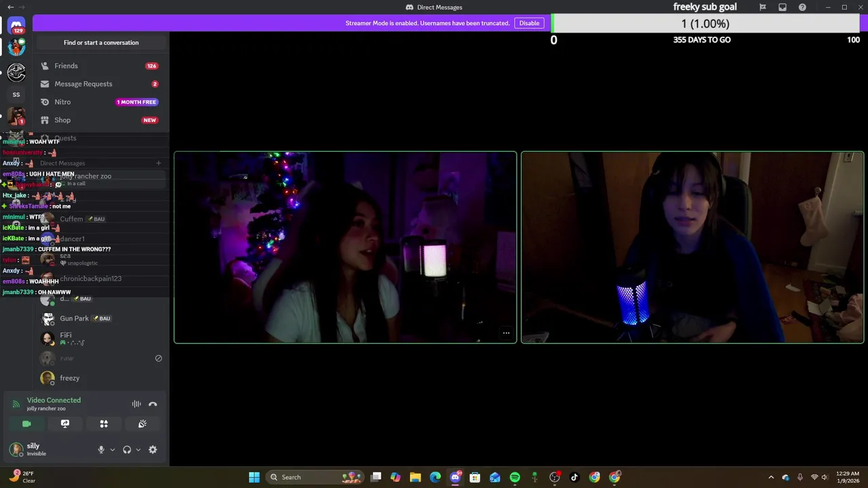Open the FiFi direct message
868x488 pixels.
click(x=100, y=338)
